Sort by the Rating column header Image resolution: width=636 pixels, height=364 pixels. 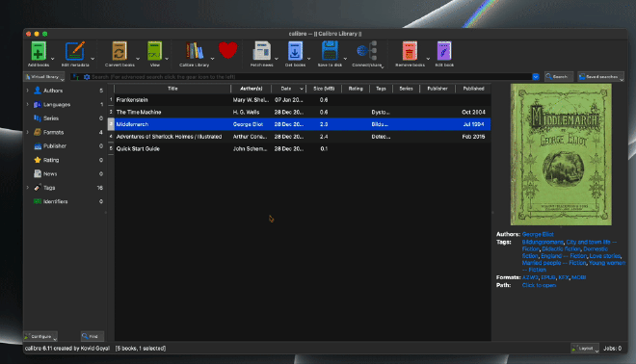(x=356, y=89)
